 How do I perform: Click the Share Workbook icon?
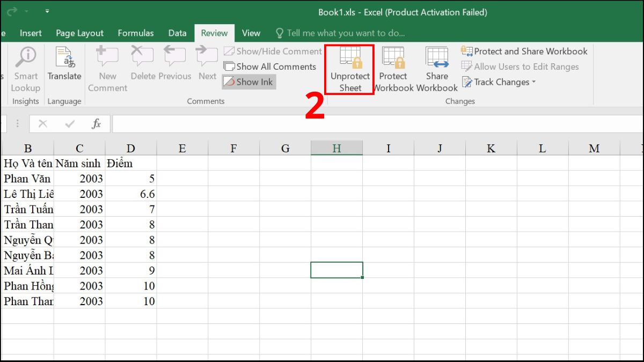(437, 70)
